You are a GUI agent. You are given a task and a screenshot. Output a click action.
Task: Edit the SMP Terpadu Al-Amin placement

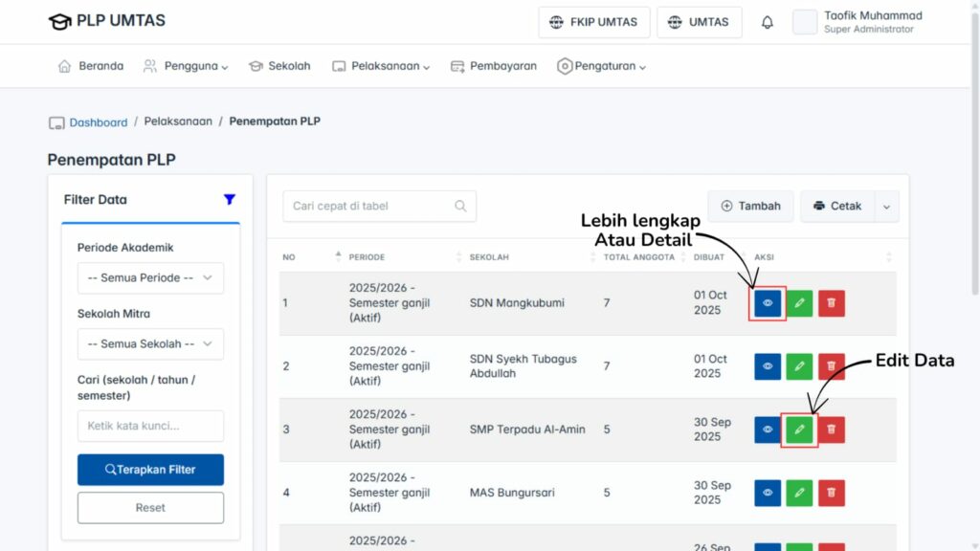[x=799, y=430]
